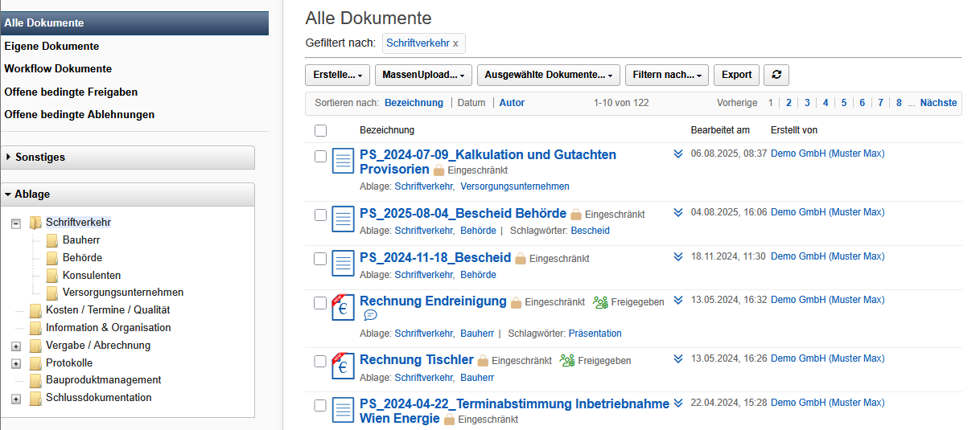Click the Schlussdokumentation folder icon
This screenshot has height=430, width=980.
[x=35, y=398]
